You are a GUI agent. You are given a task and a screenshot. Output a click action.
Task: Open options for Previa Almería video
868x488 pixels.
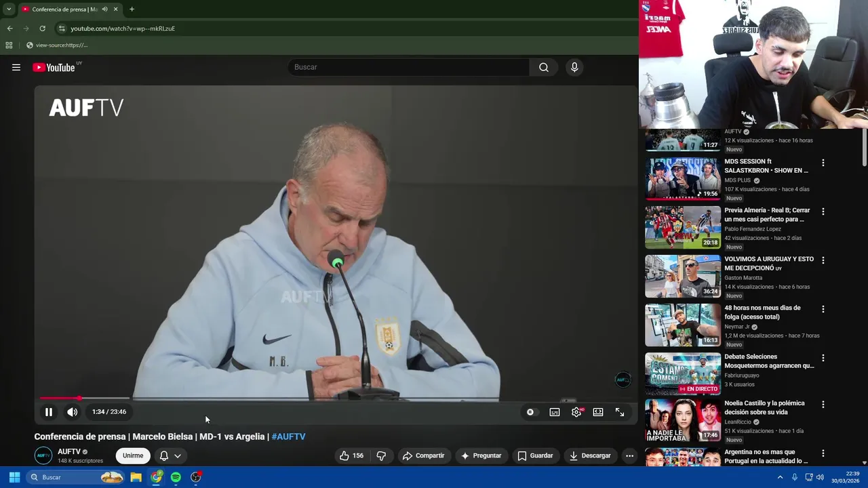point(823,211)
